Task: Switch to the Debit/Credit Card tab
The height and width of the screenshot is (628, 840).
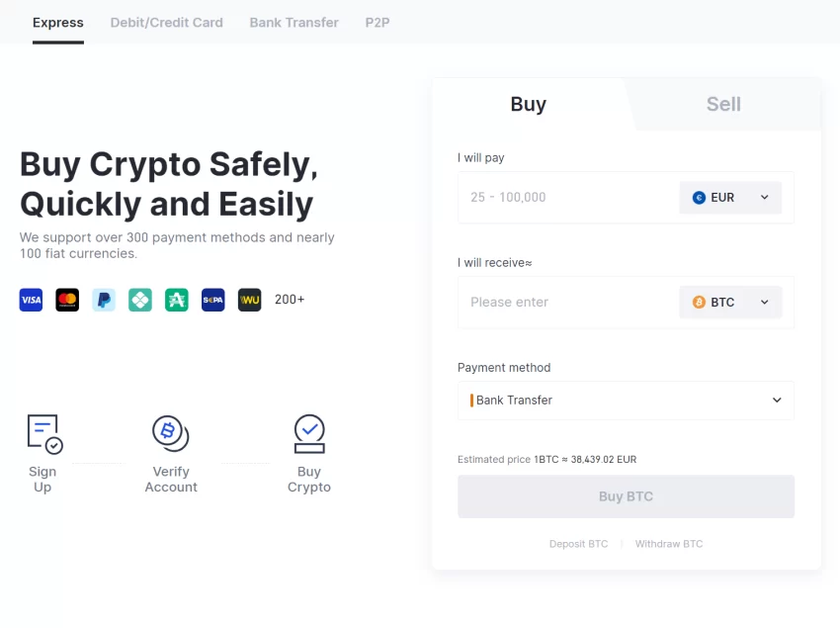Action: [x=167, y=22]
